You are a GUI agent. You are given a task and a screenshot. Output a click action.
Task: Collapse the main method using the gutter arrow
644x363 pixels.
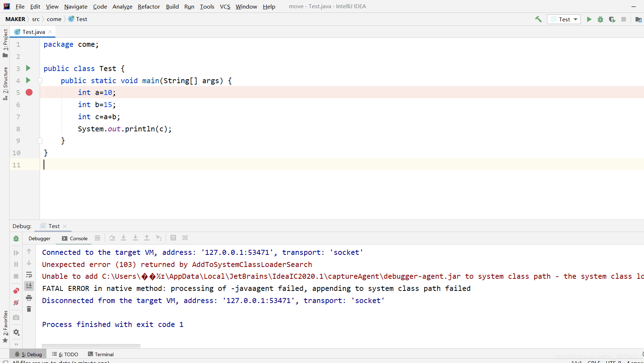40,80
